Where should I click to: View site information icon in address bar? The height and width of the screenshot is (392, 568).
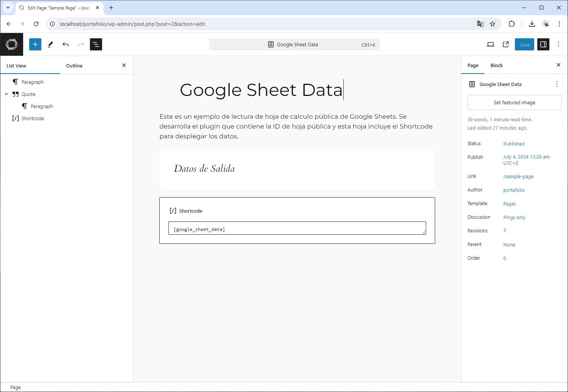pyautogui.click(x=52, y=24)
